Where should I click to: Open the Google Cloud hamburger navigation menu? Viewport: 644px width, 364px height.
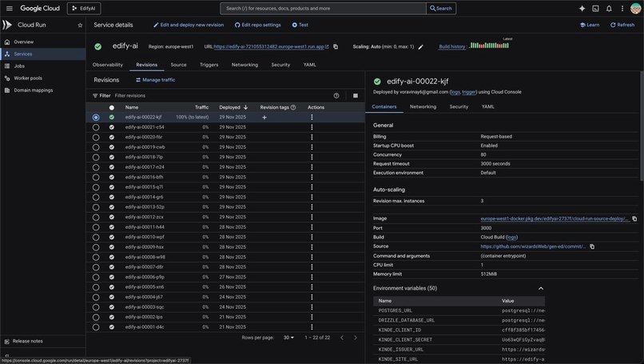point(10,8)
